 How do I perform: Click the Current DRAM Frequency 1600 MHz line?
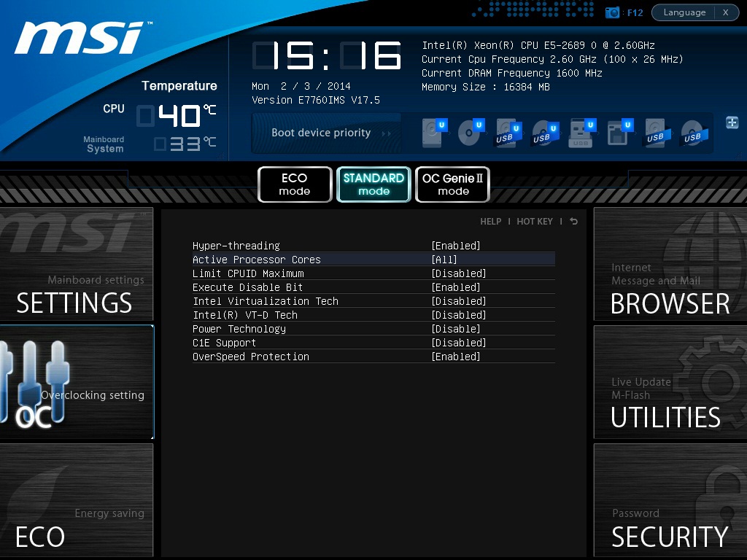(x=511, y=73)
